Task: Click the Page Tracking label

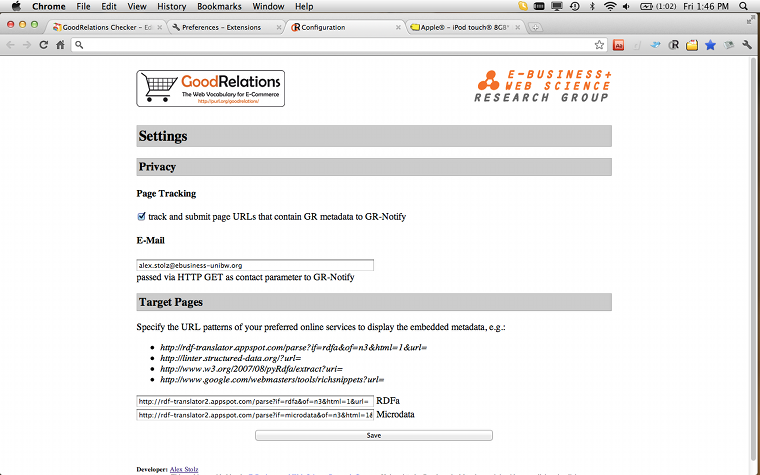Action: point(166,193)
